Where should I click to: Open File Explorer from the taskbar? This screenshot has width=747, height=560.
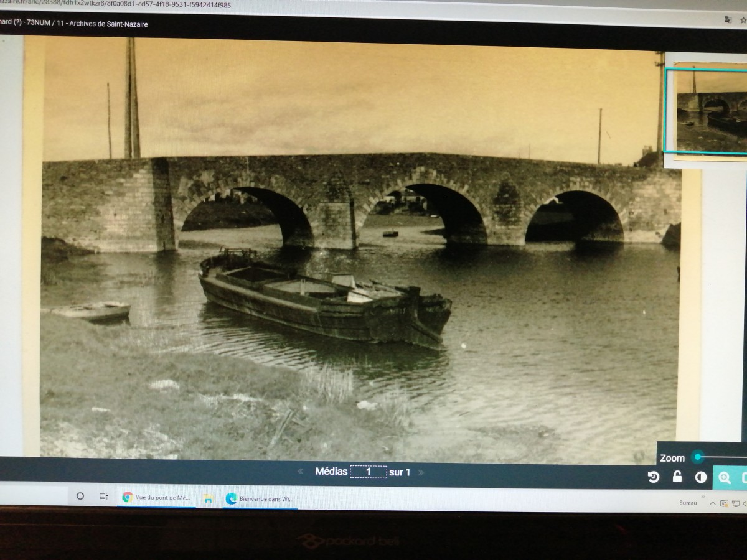click(208, 498)
